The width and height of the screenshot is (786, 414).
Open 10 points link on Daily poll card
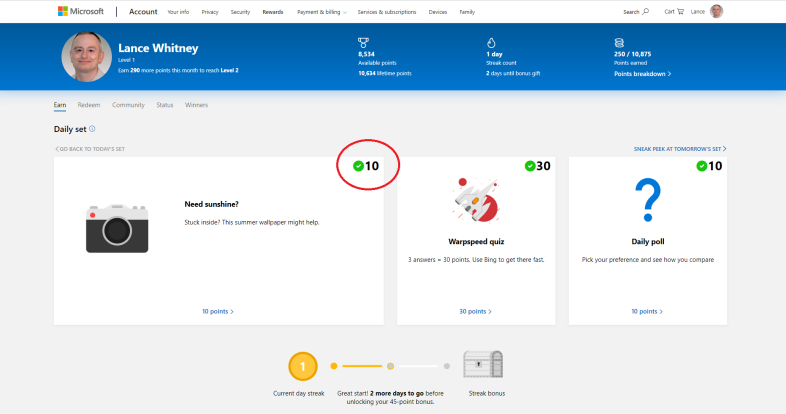tap(647, 311)
